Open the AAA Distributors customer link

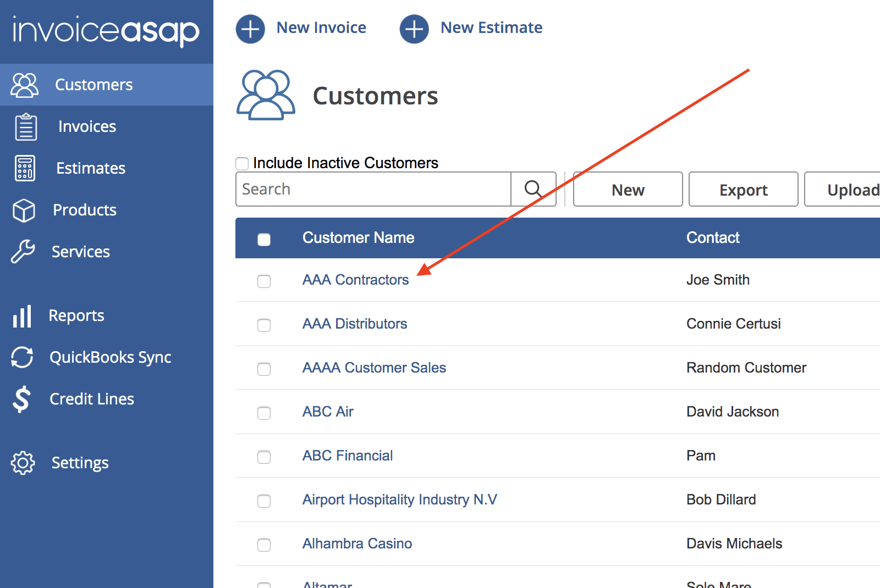coord(355,324)
